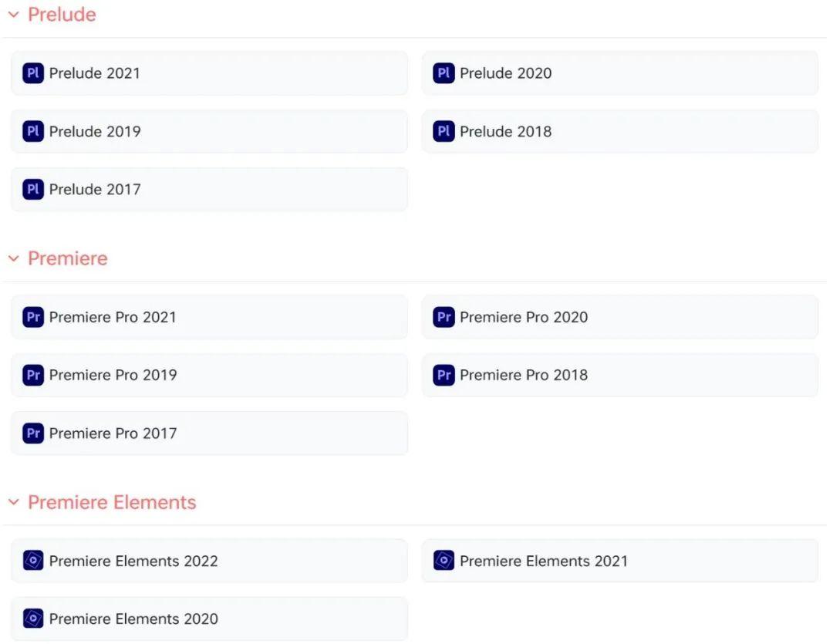Click the Premiere Pro 2021 Pr icon
833x644 pixels.
(x=33, y=317)
